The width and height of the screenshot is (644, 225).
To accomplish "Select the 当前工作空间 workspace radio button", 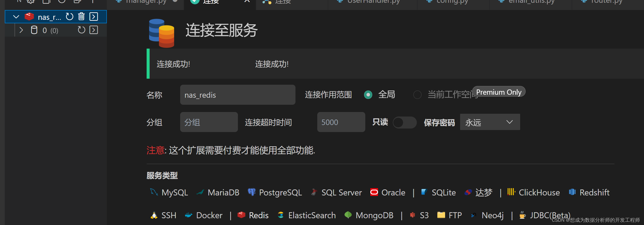I will (417, 95).
